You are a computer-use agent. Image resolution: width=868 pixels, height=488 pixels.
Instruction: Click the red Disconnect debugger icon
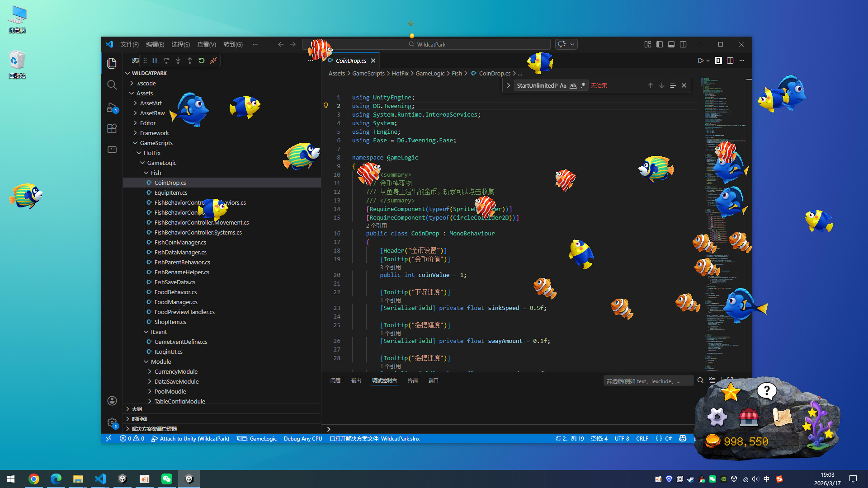point(213,61)
